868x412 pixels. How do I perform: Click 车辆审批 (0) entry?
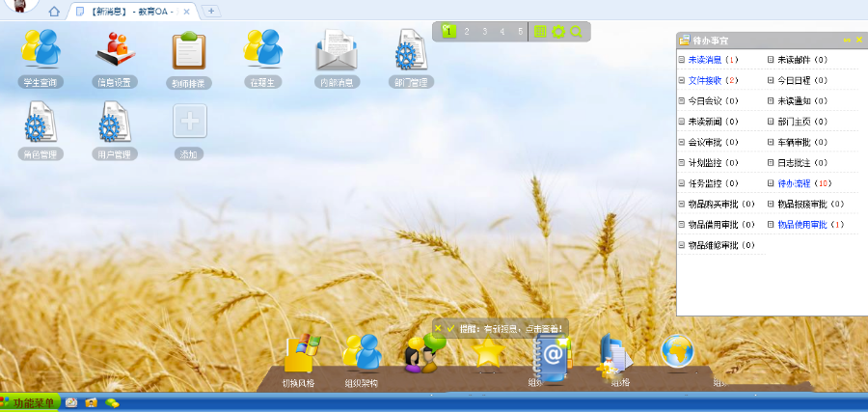coord(802,142)
